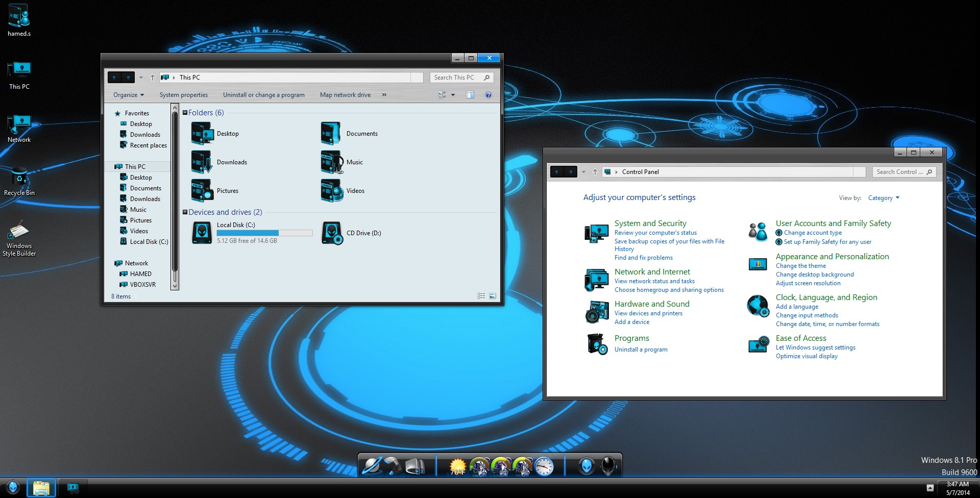Toggle the preview pane in Explorer
This screenshot has width=980, height=498.
pos(470,95)
